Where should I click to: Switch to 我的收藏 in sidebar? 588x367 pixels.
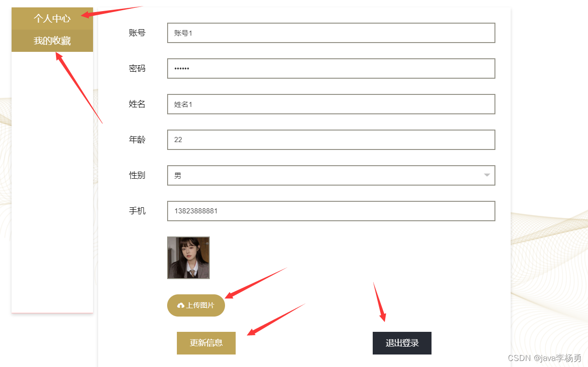52,41
